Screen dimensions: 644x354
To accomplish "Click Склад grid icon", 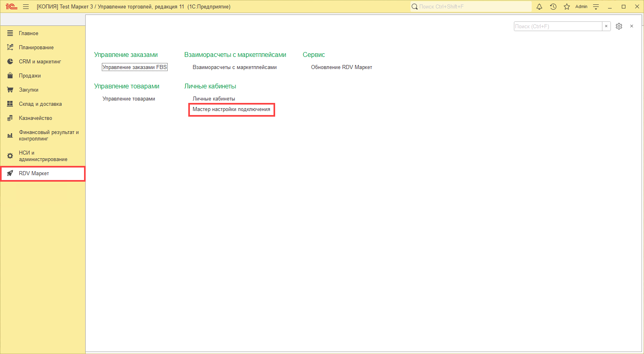I will [10, 104].
